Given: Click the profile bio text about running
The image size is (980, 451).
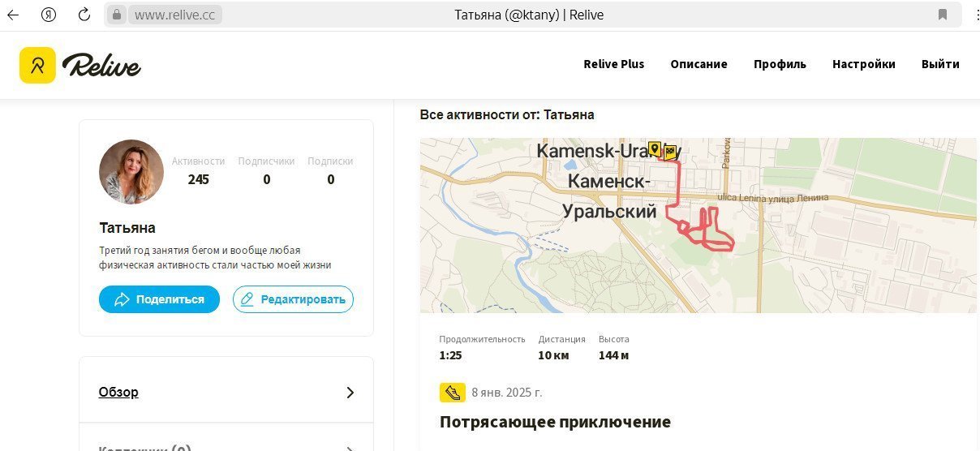Looking at the screenshot, I should (215, 258).
